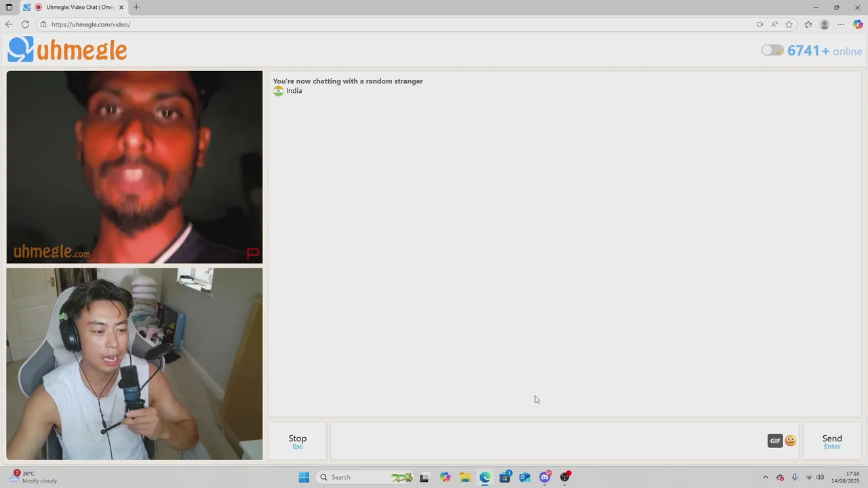868x488 pixels.
Task: Open File Explorer from taskbar
Action: 465,477
